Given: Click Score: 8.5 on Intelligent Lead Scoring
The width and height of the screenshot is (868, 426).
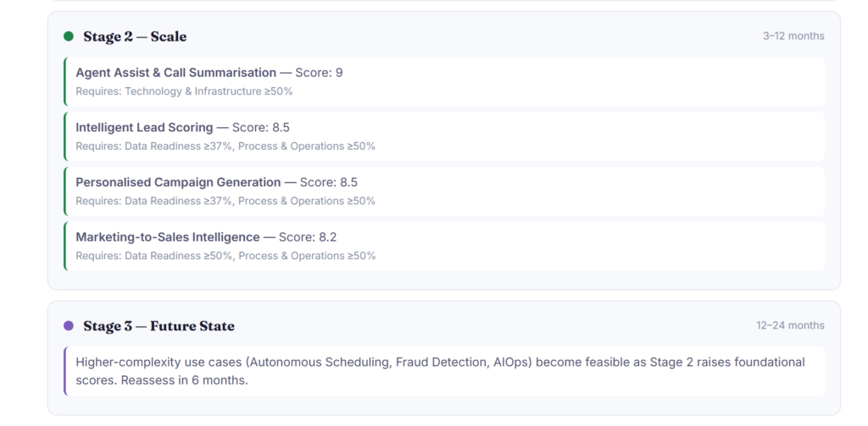Looking at the screenshot, I should click(x=261, y=128).
